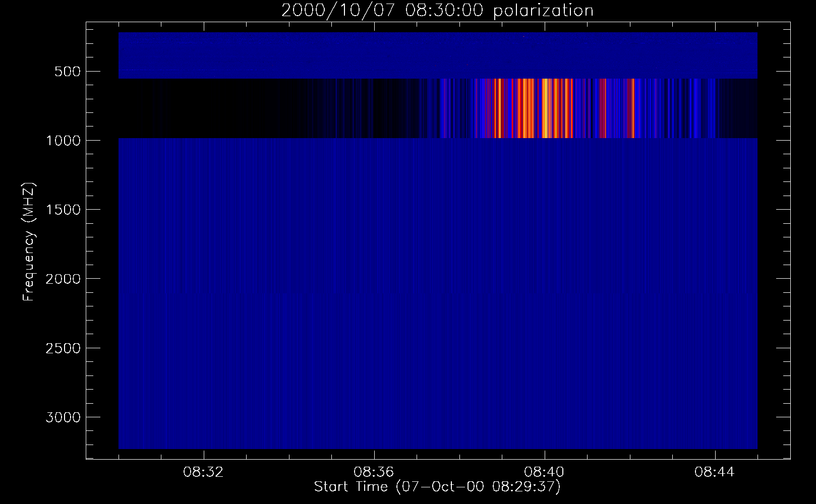Screen dimensions: 816x504
Task: Select the 1000 frequency axis label
Action: tap(63, 141)
